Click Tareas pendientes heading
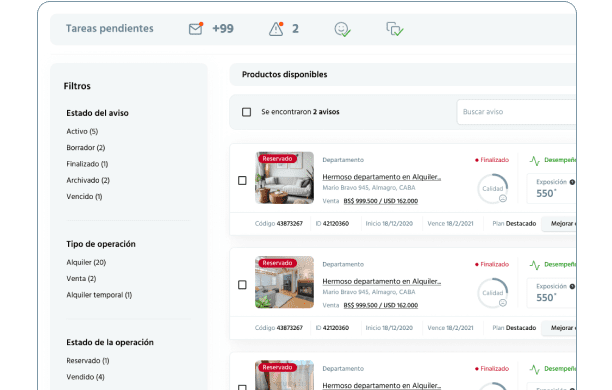 pos(110,28)
